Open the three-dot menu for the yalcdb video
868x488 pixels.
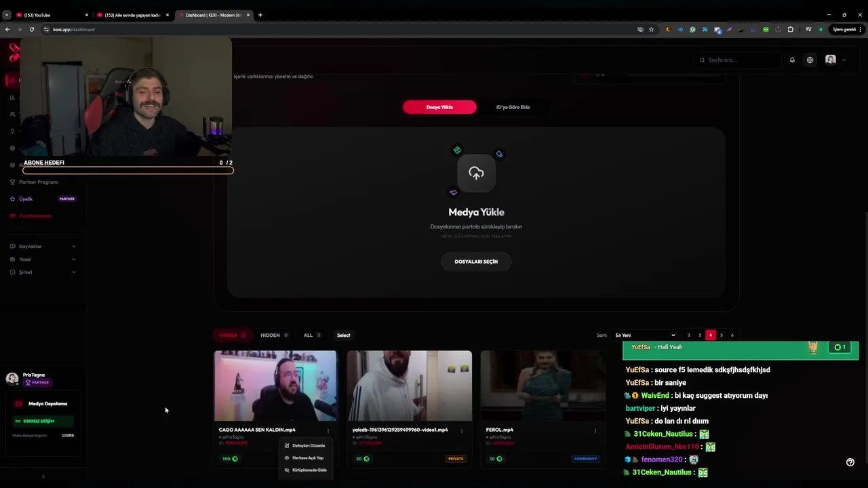[462, 430]
